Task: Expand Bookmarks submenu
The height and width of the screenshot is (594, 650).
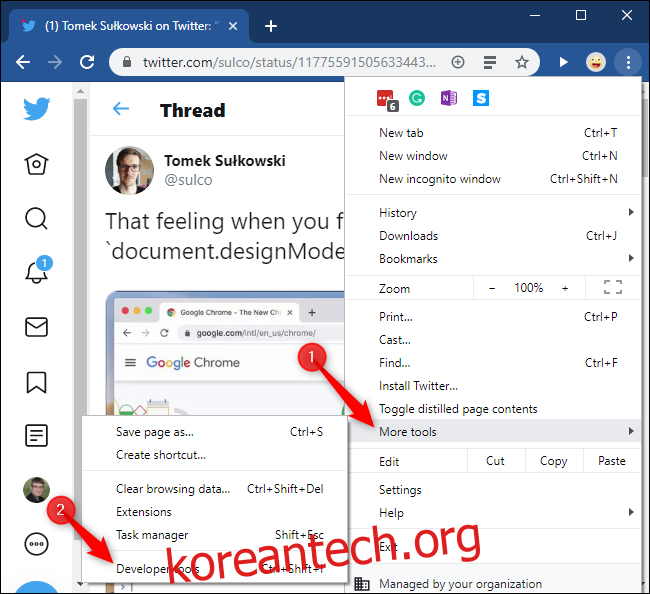Action: [x=493, y=259]
